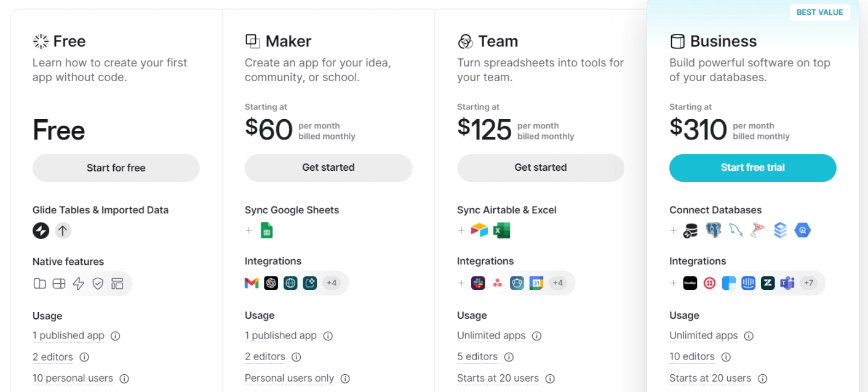Click the Microsoft Teams integration icon

pos(787,283)
